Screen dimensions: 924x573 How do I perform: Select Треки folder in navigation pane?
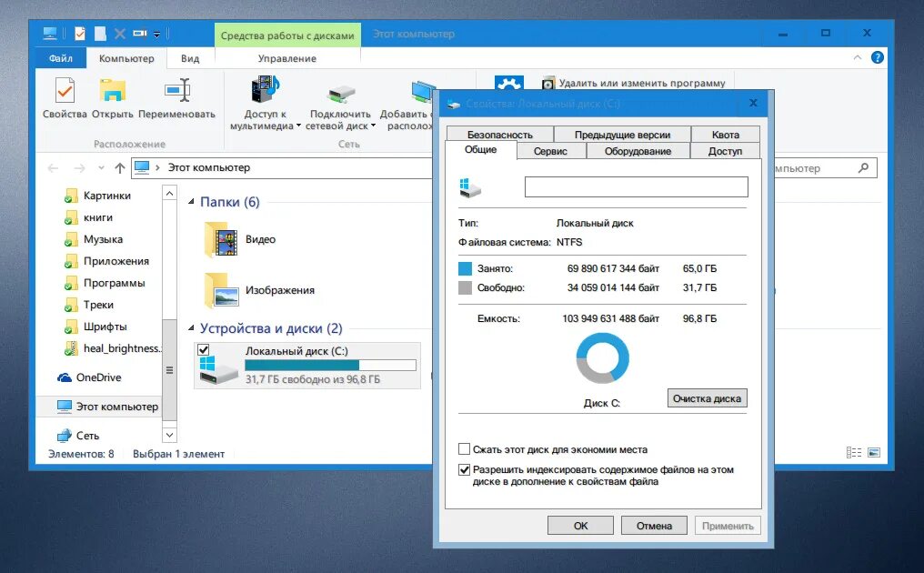click(89, 305)
